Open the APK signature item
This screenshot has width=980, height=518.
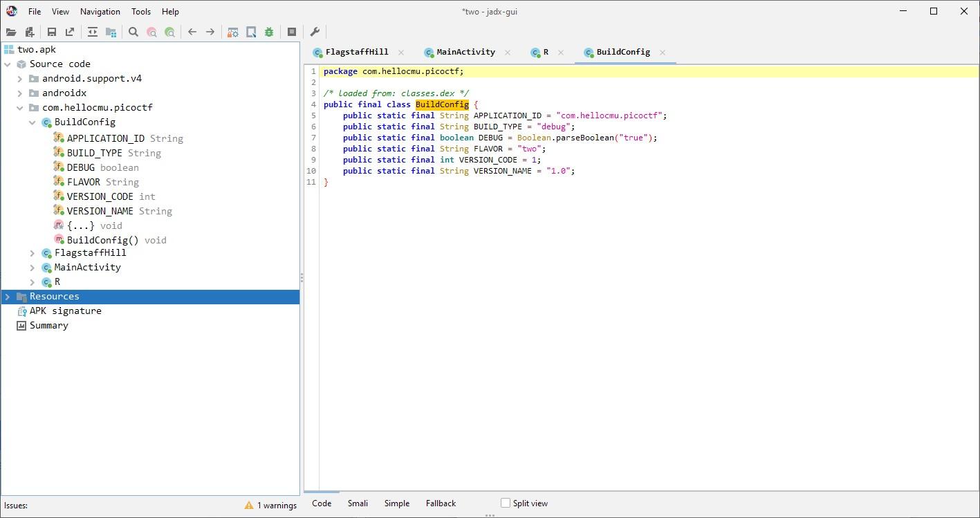click(65, 311)
